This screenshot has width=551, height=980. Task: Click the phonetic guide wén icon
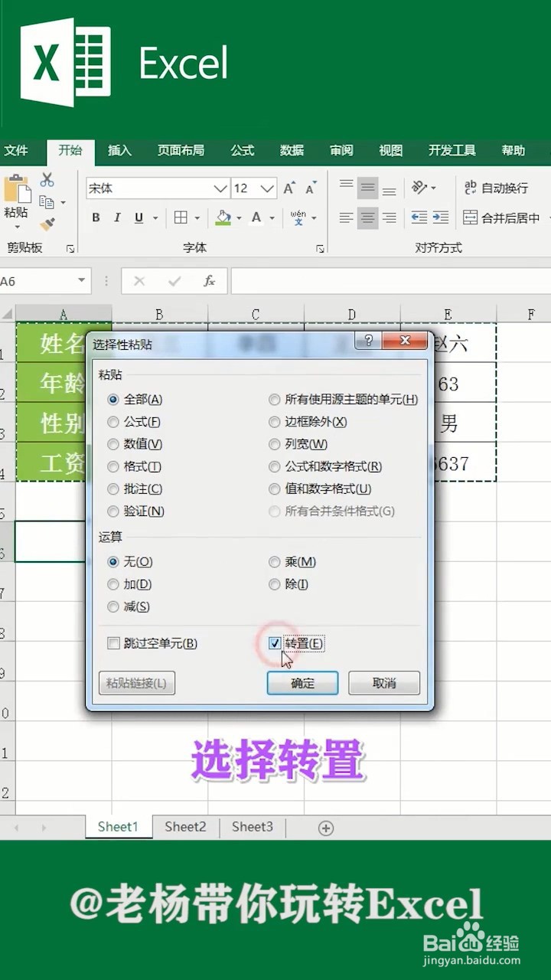tap(298, 218)
